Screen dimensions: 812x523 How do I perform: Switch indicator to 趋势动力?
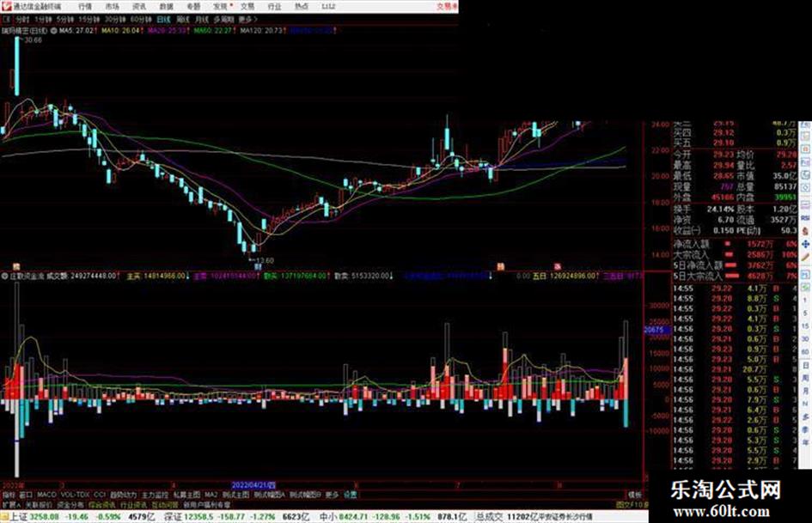pos(124,495)
